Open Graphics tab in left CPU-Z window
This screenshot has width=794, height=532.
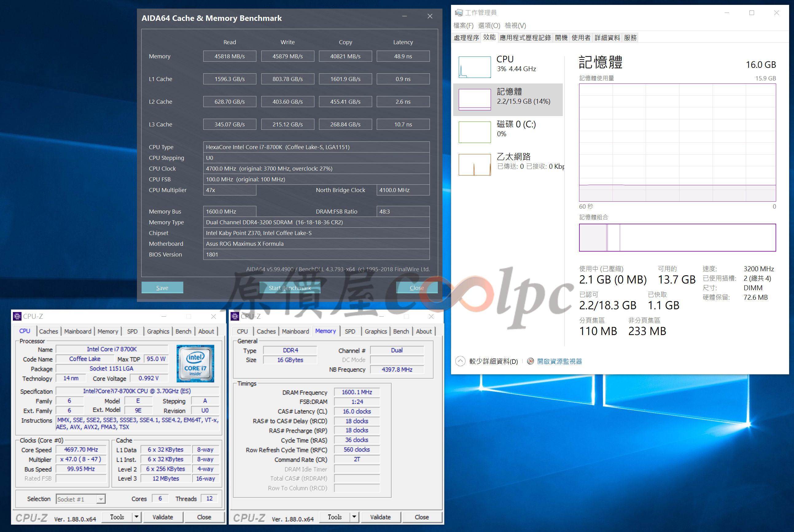coord(158,331)
